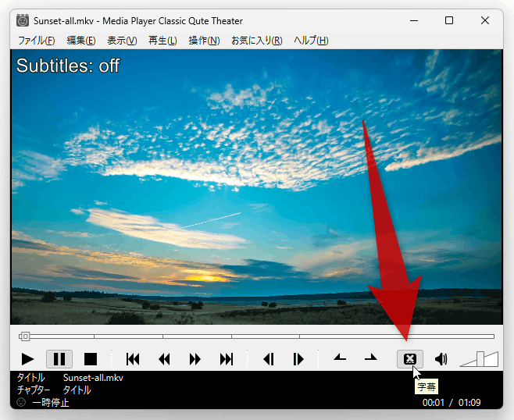Toggle subtitles with the 字幕 button
This screenshot has height=420, width=514.
410,359
